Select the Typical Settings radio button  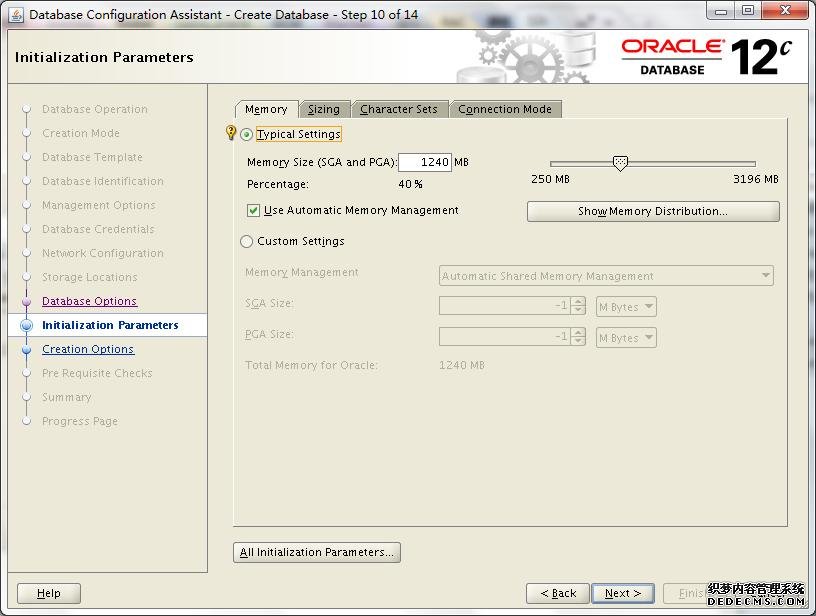click(247, 134)
